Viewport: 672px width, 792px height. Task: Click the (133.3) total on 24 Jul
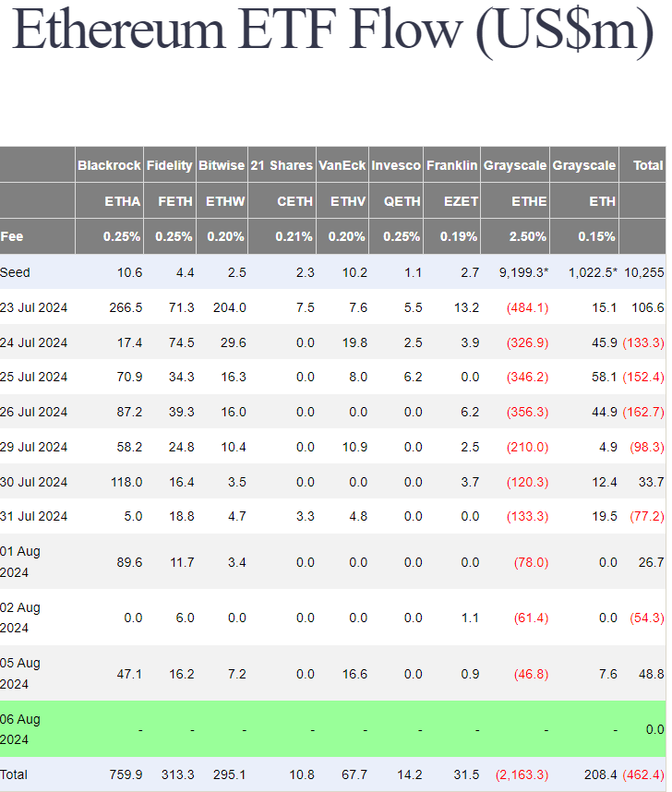pyautogui.click(x=643, y=342)
